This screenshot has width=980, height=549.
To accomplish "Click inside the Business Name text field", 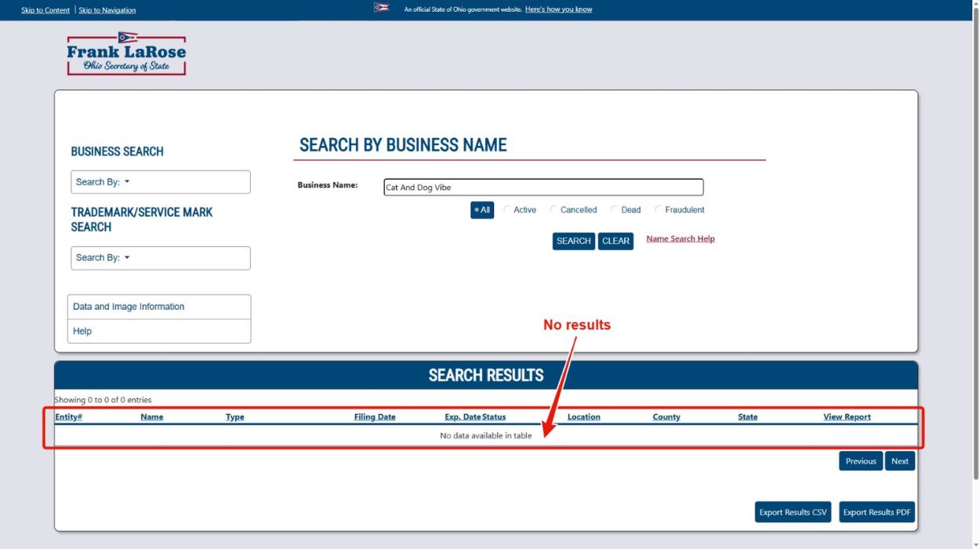I will pyautogui.click(x=543, y=187).
